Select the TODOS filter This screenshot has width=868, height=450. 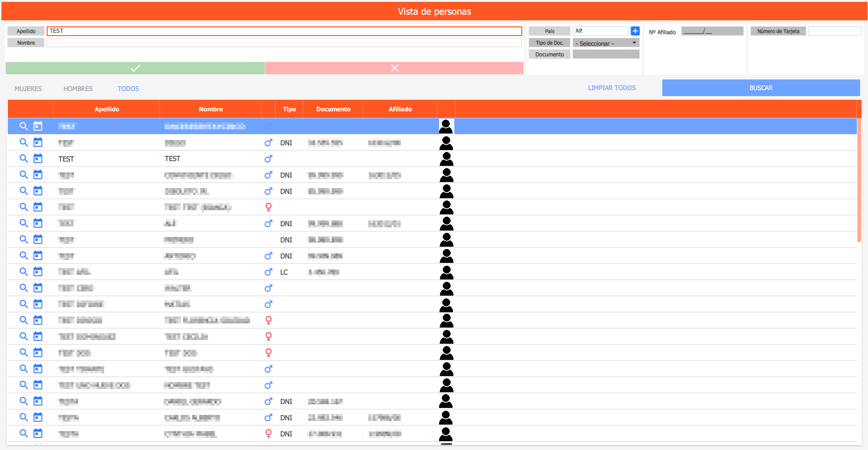[128, 89]
